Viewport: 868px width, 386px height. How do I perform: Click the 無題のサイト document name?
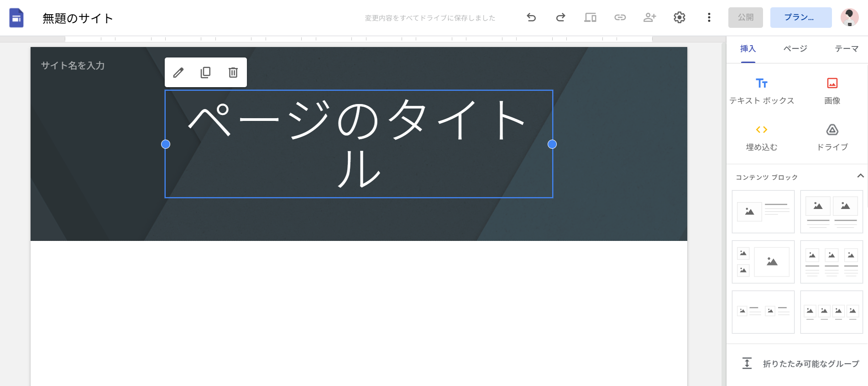(x=78, y=18)
